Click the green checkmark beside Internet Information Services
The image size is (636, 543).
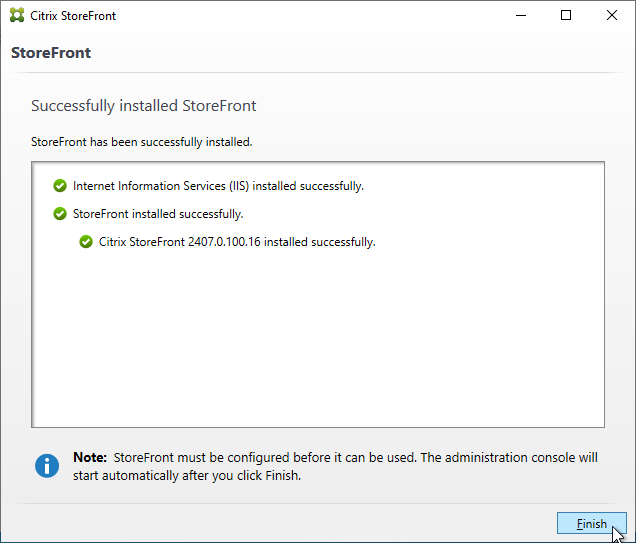coord(60,186)
